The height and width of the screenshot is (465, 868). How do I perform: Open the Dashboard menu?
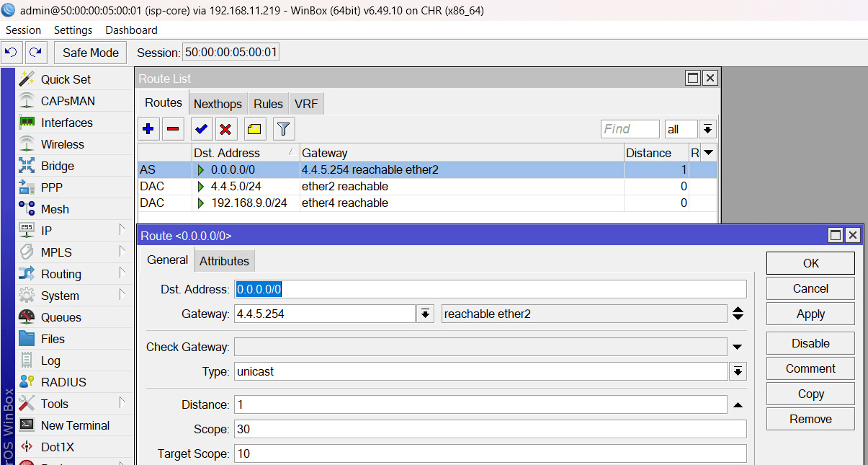tap(131, 30)
